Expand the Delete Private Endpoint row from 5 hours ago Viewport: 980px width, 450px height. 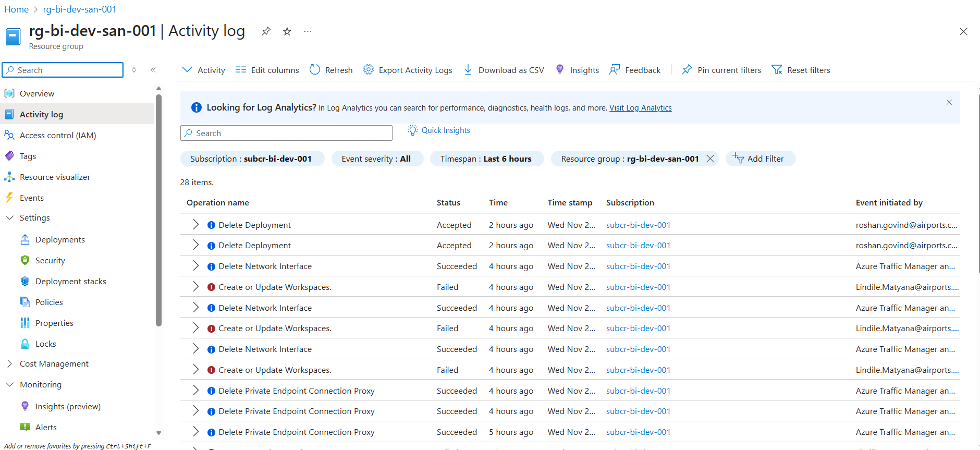click(x=195, y=432)
